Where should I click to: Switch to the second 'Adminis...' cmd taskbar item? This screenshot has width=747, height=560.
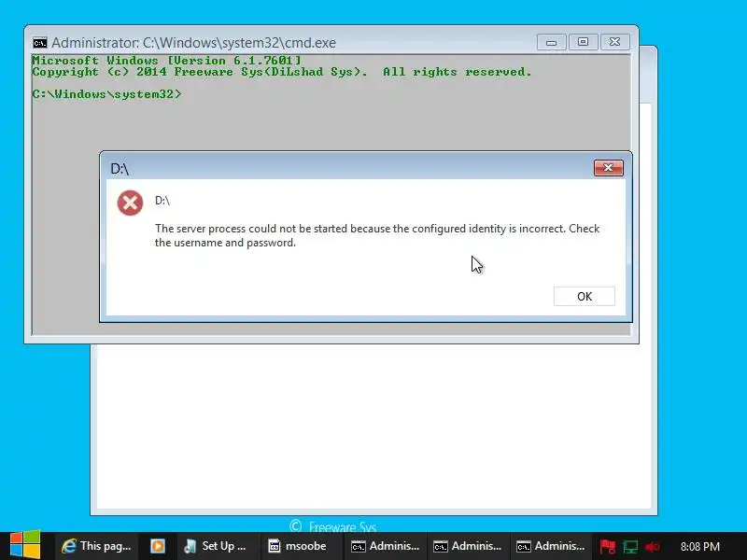coord(468,546)
